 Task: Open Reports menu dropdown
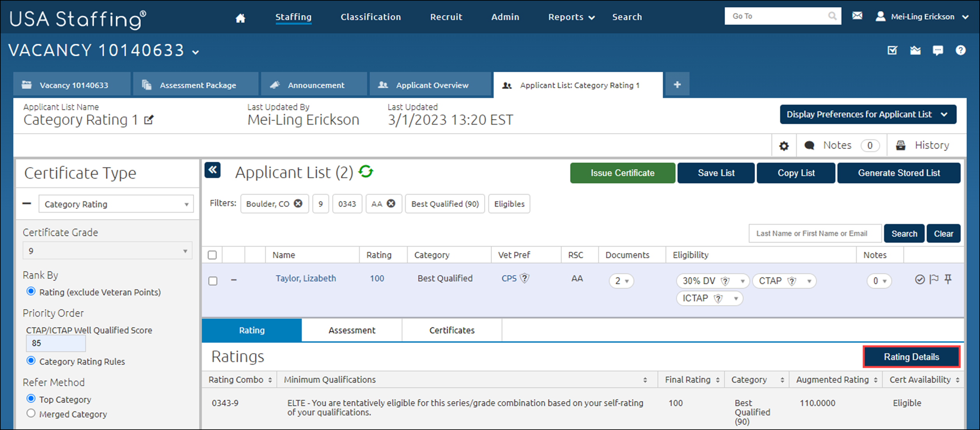(x=571, y=17)
